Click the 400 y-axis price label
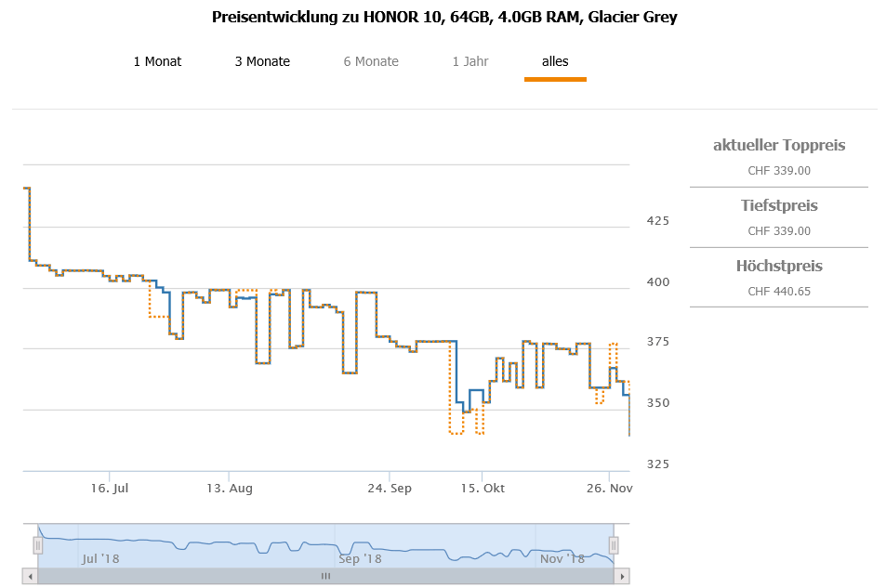This screenshot has width=886, height=588. (x=658, y=281)
